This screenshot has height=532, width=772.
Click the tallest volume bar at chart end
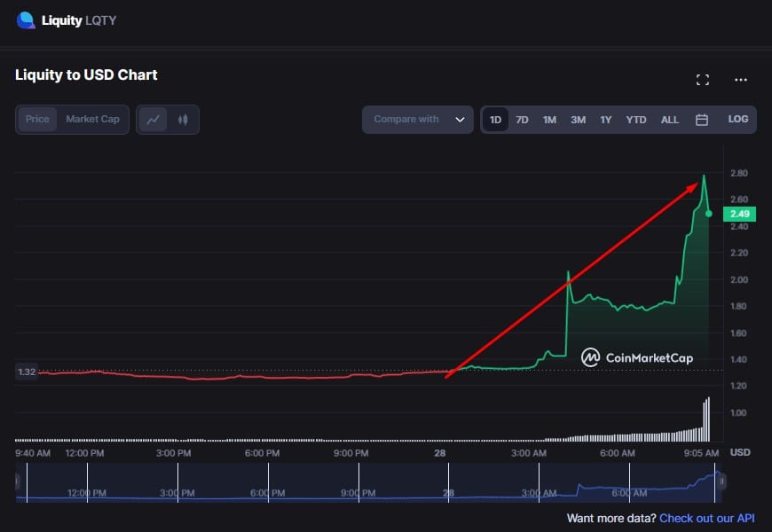(708, 419)
